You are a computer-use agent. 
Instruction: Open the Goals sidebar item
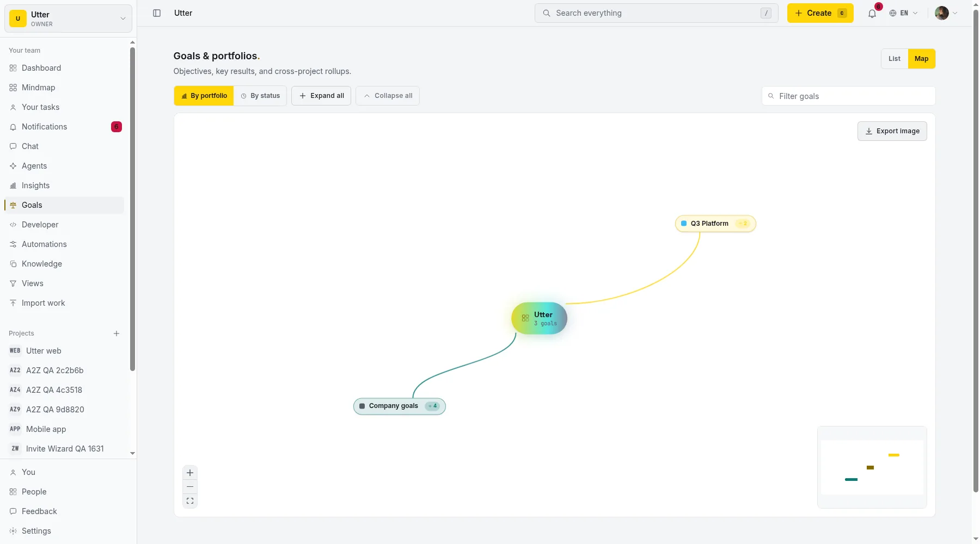(x=64, y=205)
